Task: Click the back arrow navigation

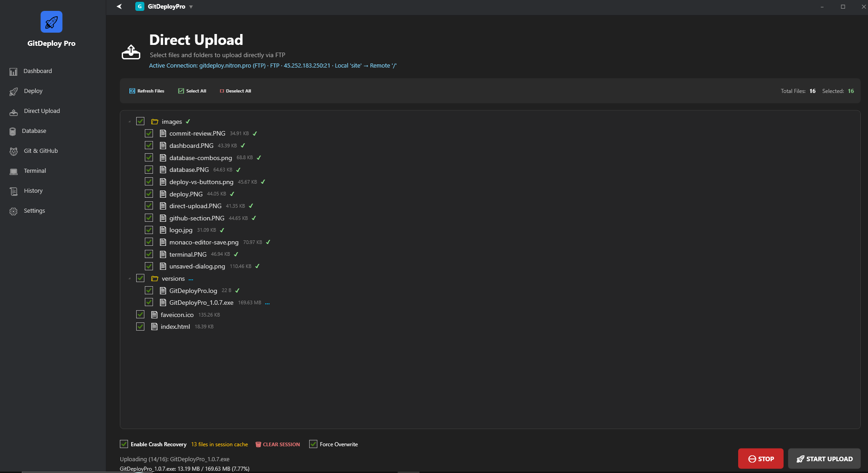Action: pos(119,6)
